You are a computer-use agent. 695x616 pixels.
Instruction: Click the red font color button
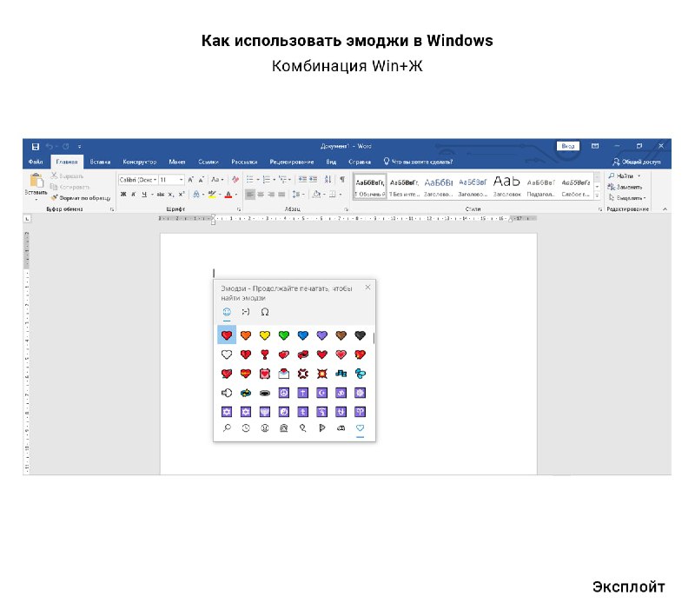(x=230, y=195)
